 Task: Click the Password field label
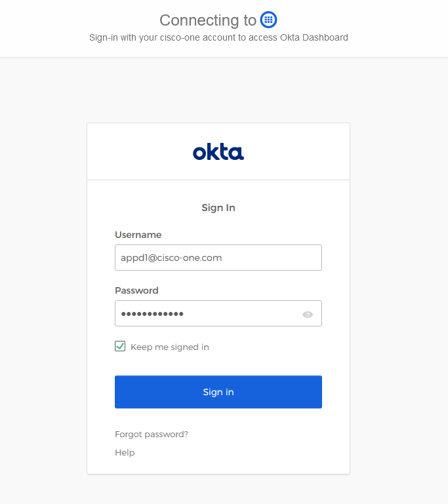coord(136,290)
